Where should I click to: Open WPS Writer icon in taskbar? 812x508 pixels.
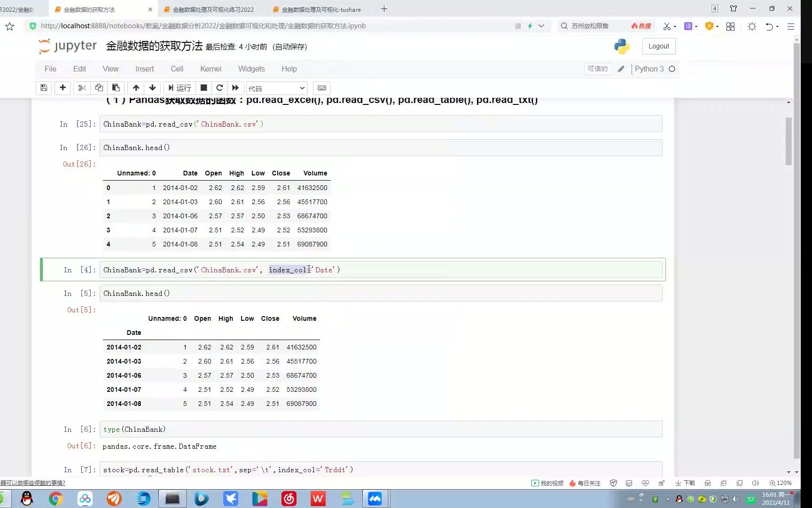pos(318,499)
